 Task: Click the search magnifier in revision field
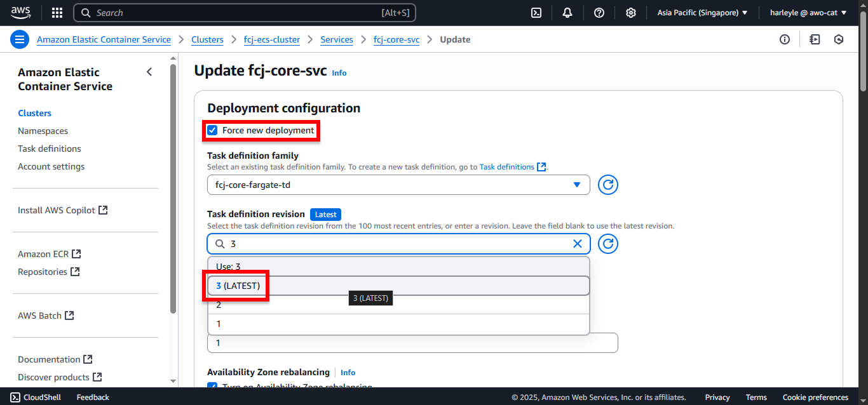click(219, 244)
